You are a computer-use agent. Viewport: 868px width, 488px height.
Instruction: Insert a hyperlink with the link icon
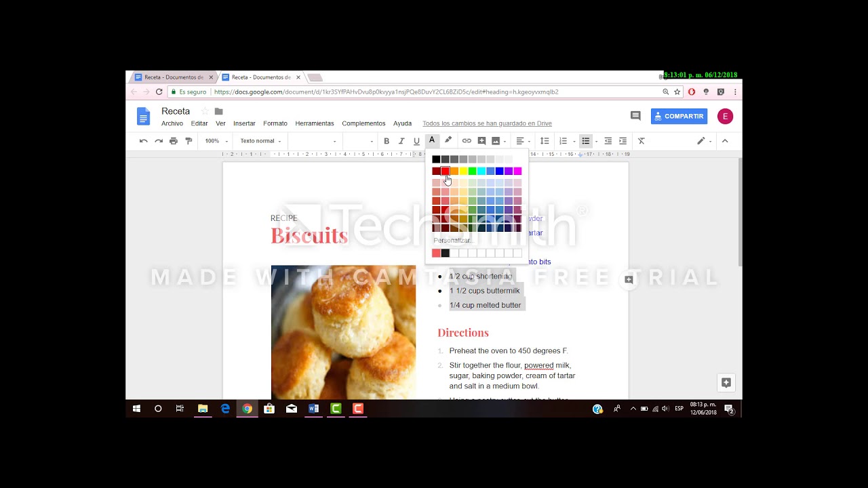tap(467, 141)
